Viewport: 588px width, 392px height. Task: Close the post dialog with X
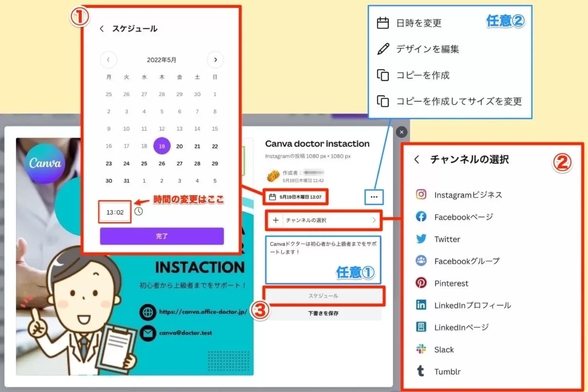click(401, 132)
